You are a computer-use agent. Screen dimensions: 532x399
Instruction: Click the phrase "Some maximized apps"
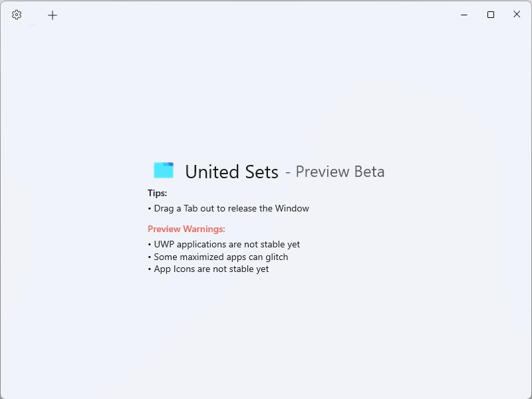[199, 257]
